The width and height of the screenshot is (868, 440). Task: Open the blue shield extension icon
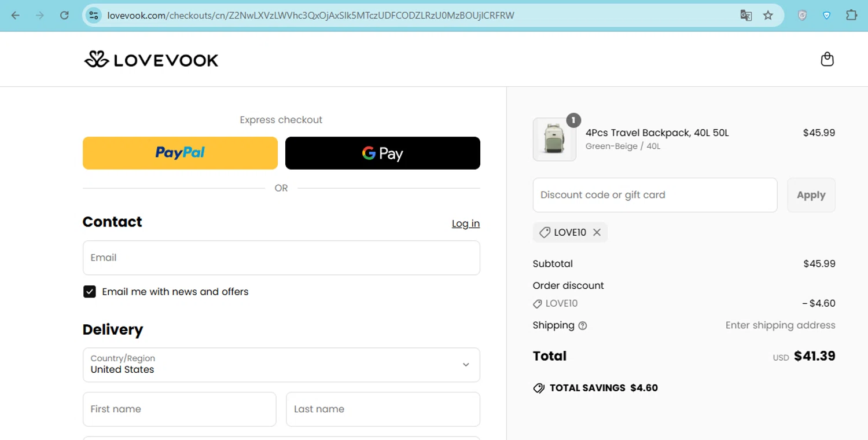pyautogui.click(x=827, y=16)
